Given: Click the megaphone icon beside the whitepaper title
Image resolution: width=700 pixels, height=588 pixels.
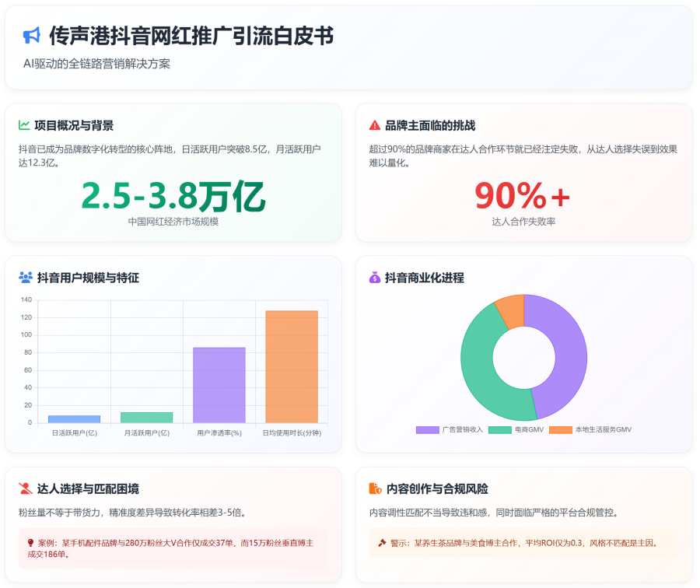Looking at the screenshot, I should pyautogui.click(x=31, y=36).
